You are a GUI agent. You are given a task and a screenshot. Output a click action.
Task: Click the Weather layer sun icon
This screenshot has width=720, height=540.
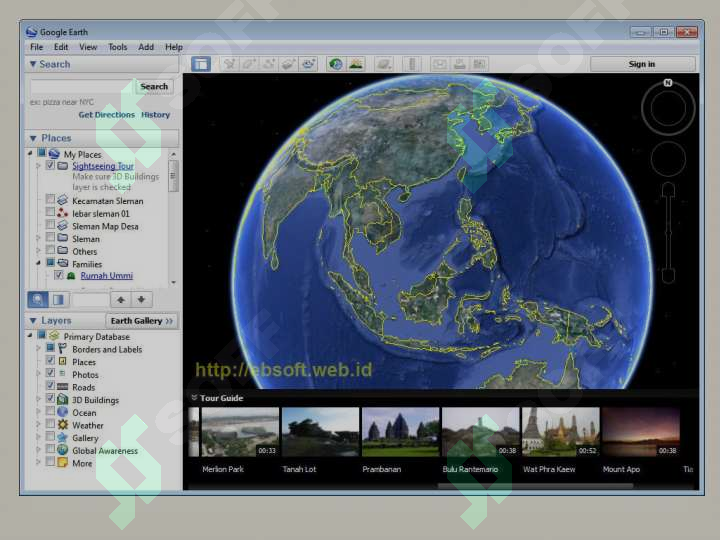coord(62,425)
